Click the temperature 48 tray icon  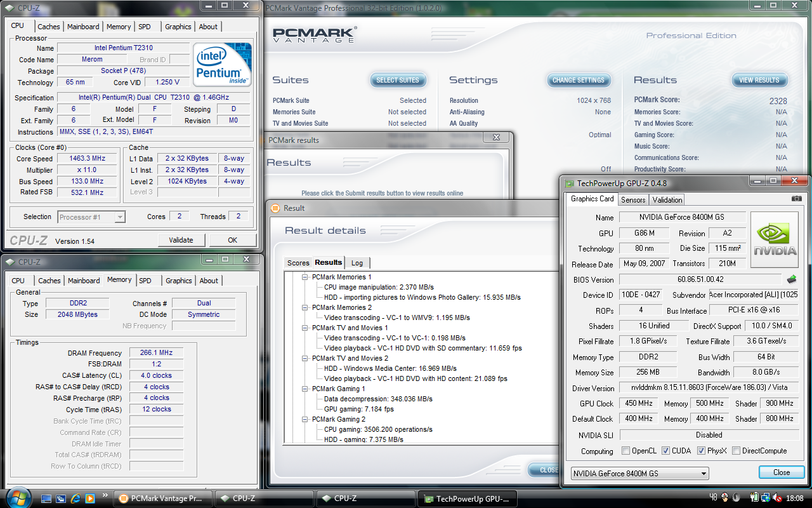(713, 498)
